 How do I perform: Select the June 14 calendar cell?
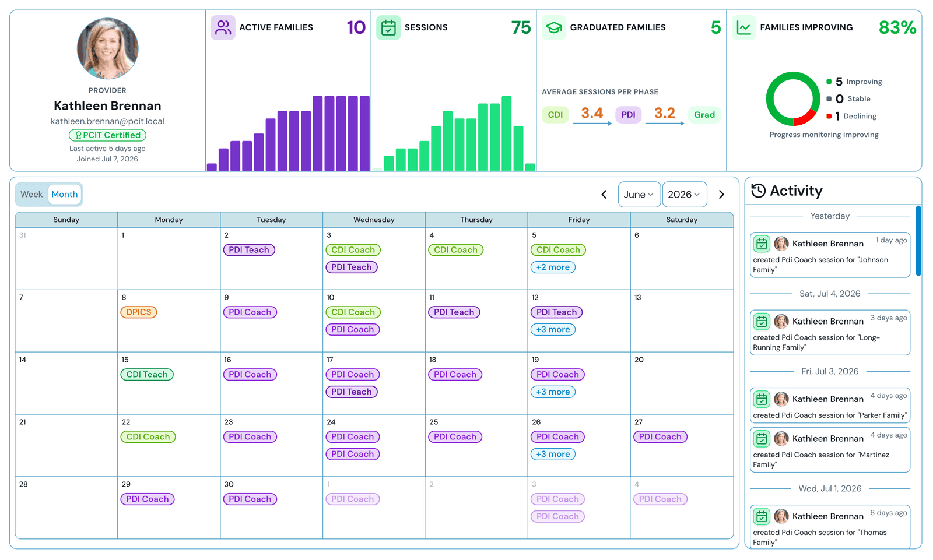click(66, 383)
